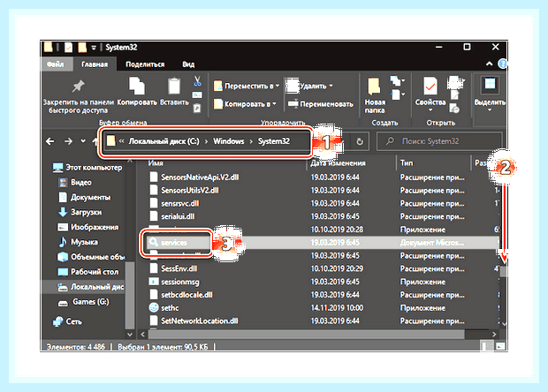Switch to the Вид tab
This screenshot has height=392, width=548.
coord(188,64)
